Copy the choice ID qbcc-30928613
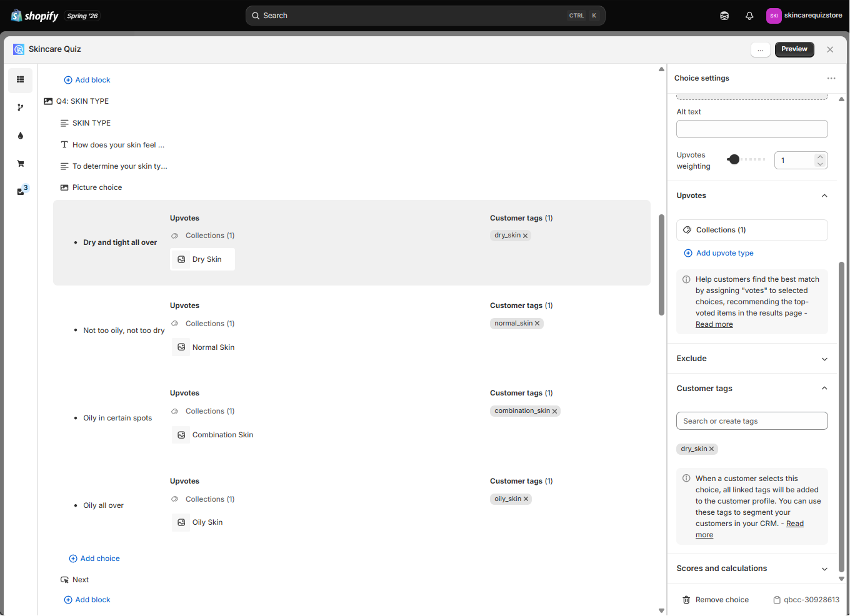This screenshot has height=616, width=850. 806,600
